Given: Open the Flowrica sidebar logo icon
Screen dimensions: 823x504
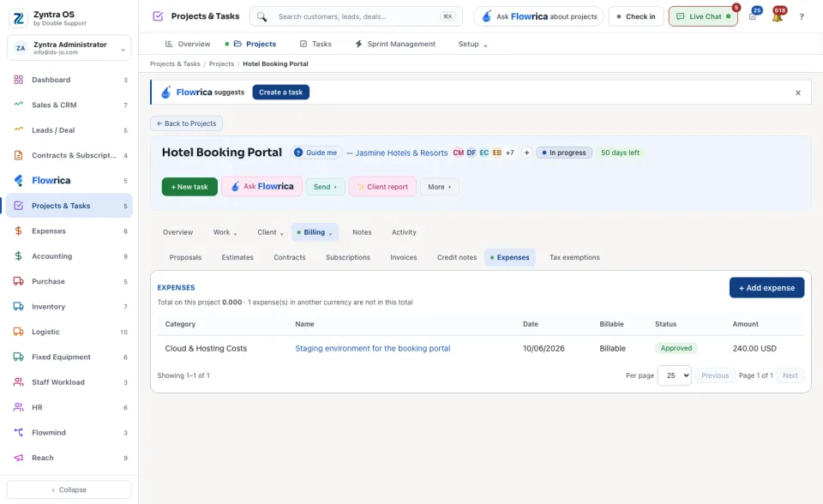Looking at the screenshot, I should pos(18,181).
